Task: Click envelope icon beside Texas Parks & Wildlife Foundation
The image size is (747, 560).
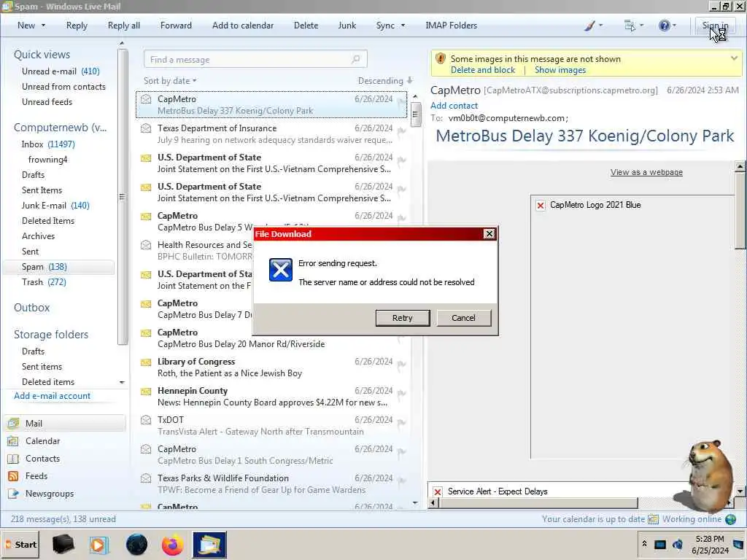Action: 146,478
